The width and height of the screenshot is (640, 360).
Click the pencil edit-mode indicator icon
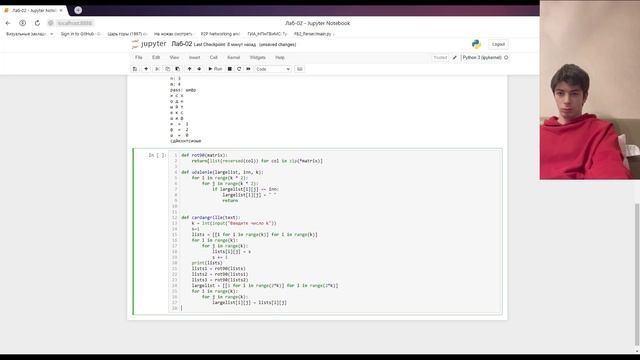[x=455, y=58]
